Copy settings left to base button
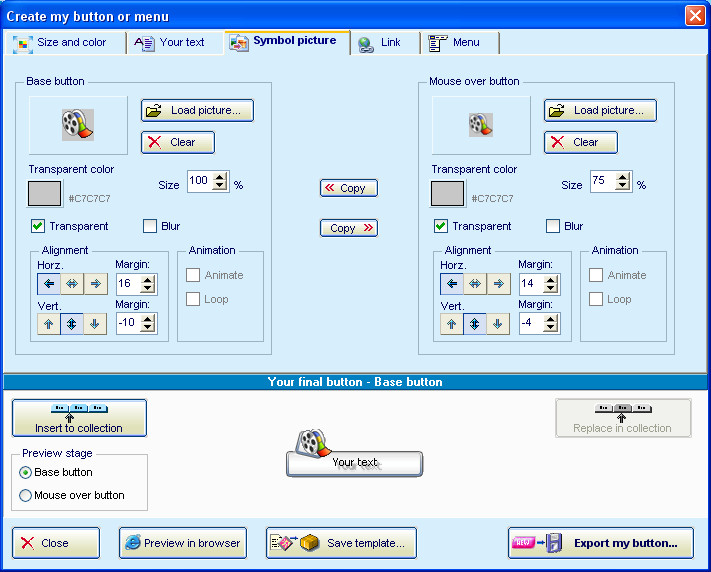The image size is (711, 572). click(349, 188)
